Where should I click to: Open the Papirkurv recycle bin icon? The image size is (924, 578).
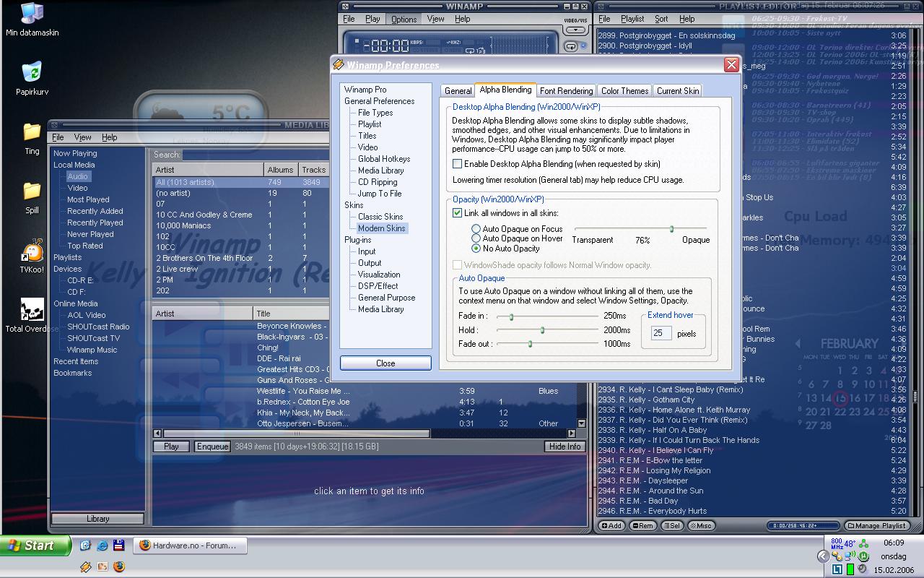click(32, 78)
